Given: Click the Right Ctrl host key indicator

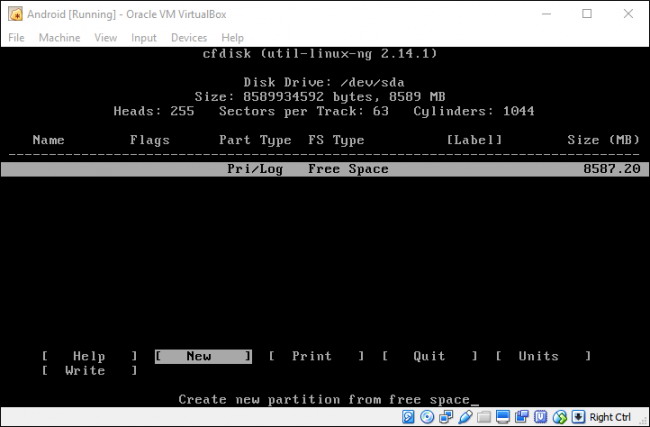Looking at the screenshot, I should (609, 417).
